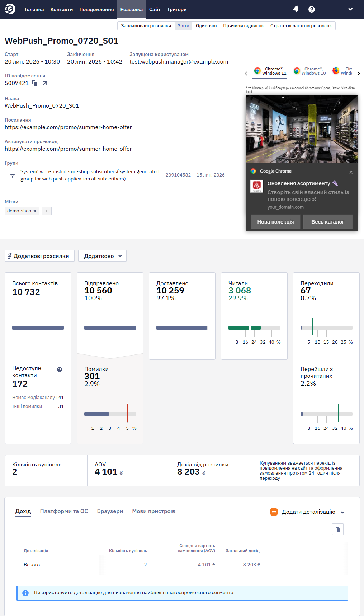
Task: Open Розсилка menu item
Action: 131,9
